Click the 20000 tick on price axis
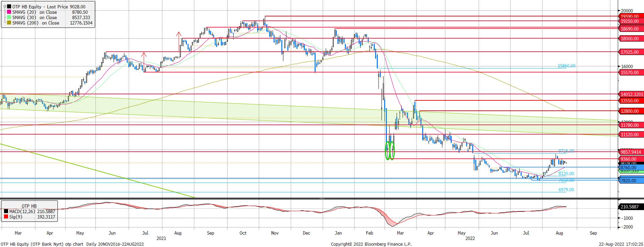The image size is (644, 247). pyautogui.click(x=627, y=11)
